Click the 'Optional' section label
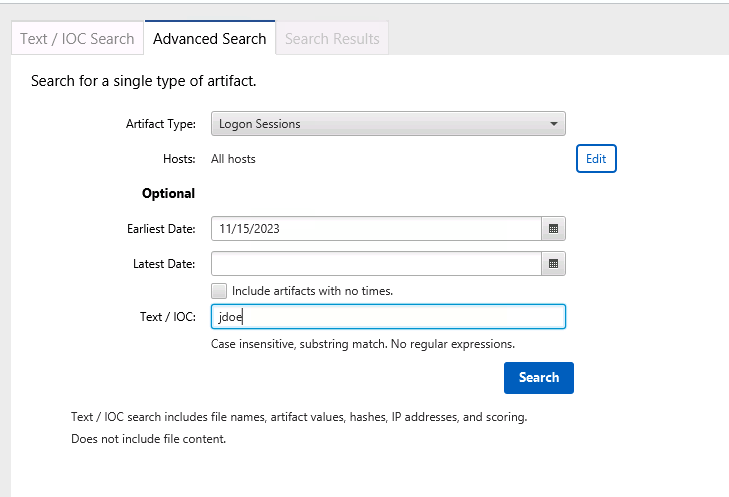The image size is (729, 497). [168, 193]
